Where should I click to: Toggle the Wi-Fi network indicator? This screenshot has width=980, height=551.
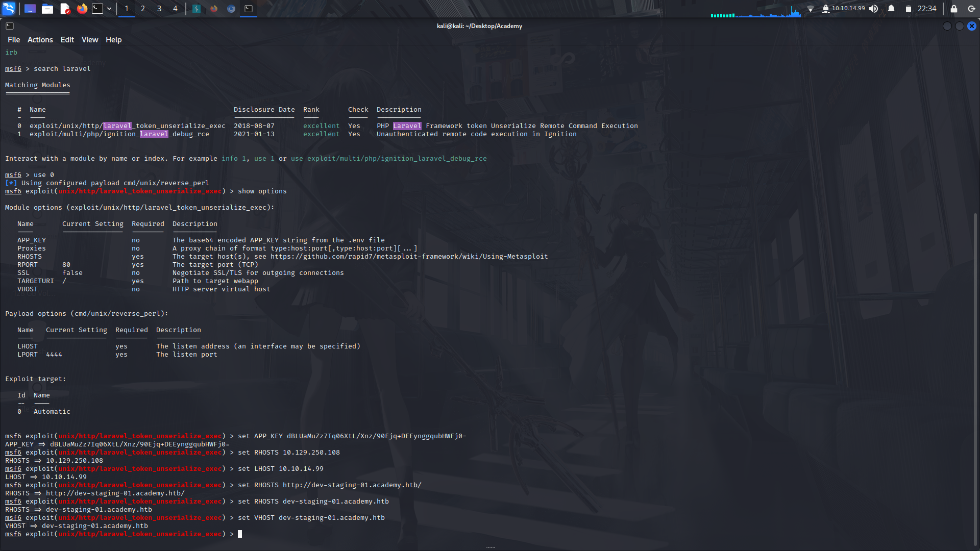[811, 8]
